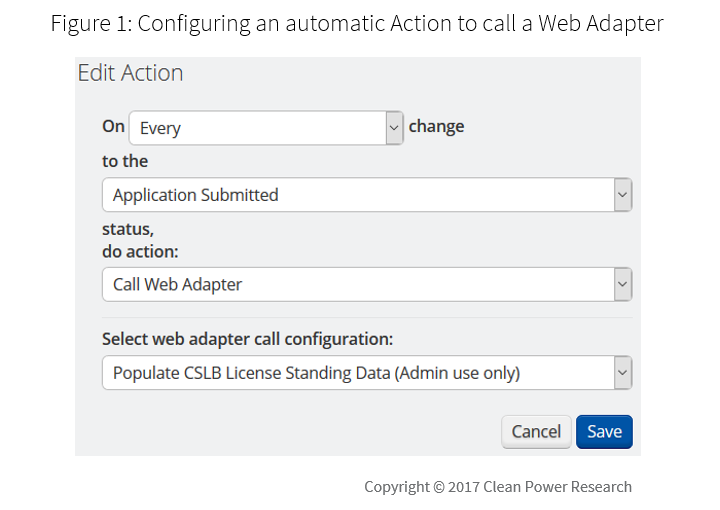Click the chevron beside Application Submitted
The image size is (720, 510).
(x=622, y=195)
